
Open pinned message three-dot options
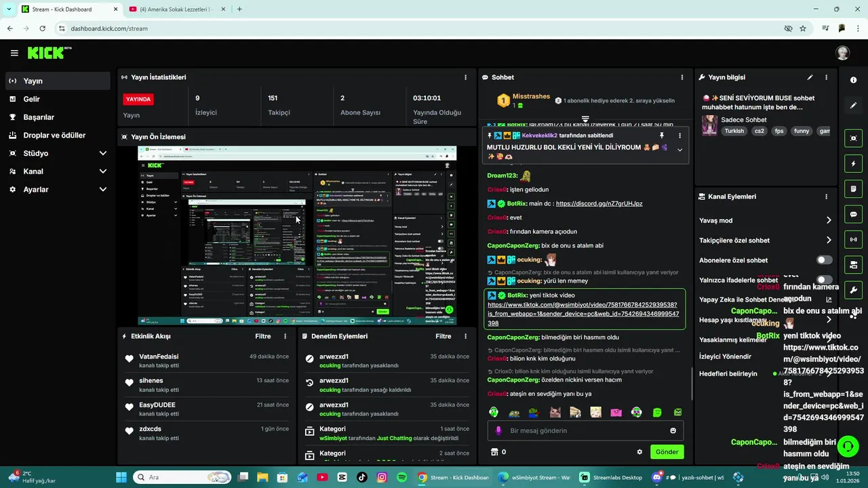tap(679, 136)
